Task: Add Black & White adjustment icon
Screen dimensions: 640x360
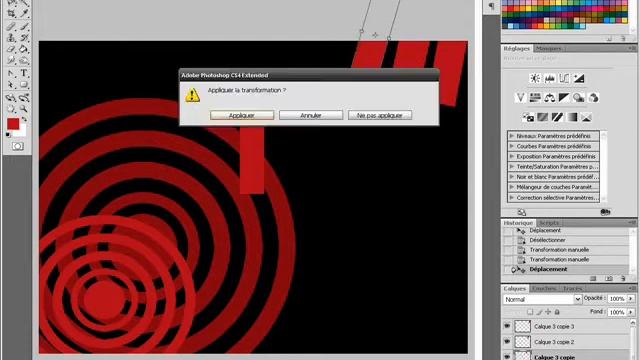Action: click(x=564, y=98)
